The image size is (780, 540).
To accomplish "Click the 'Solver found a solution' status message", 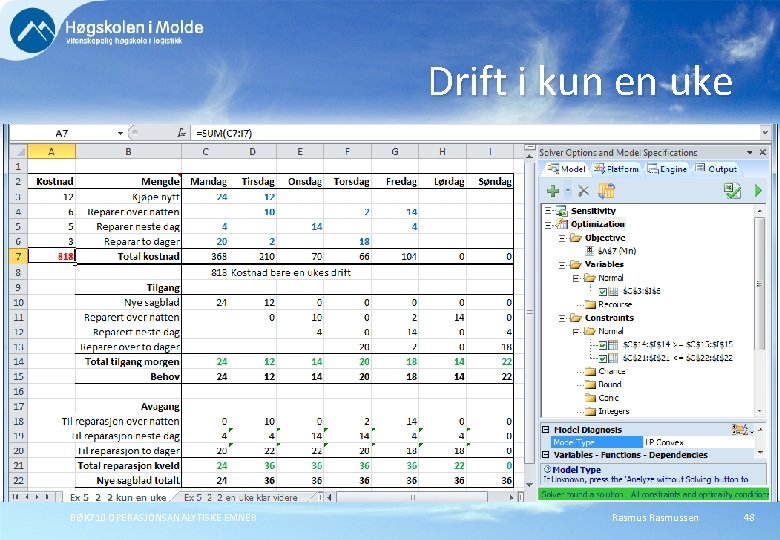I will [x=654, y=494].
